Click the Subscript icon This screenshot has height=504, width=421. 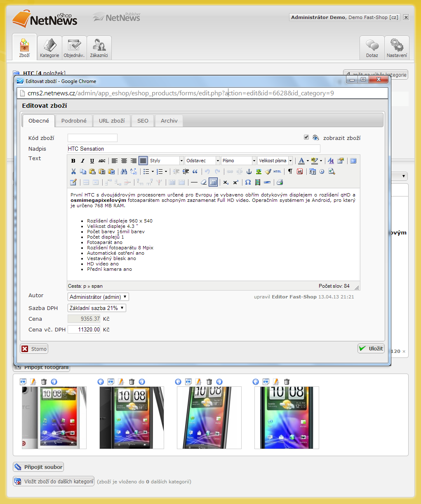226,182
